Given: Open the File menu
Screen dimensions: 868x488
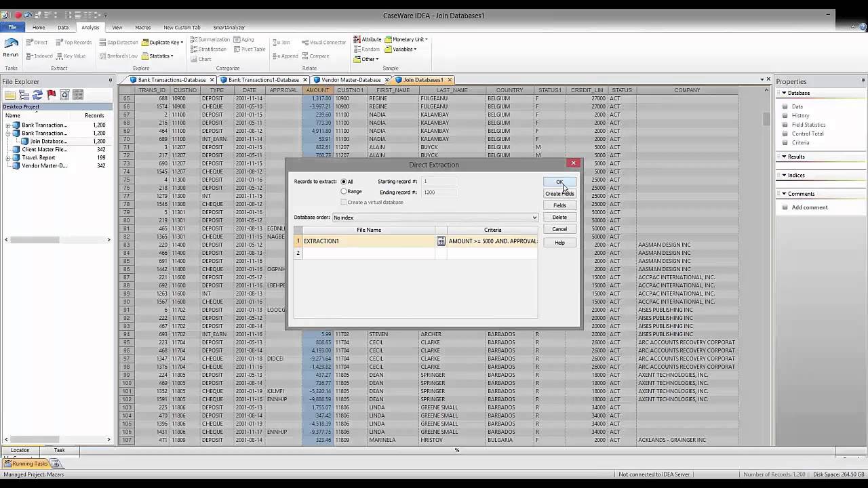Looking at the screenshot, I should [x=12, y=28].
